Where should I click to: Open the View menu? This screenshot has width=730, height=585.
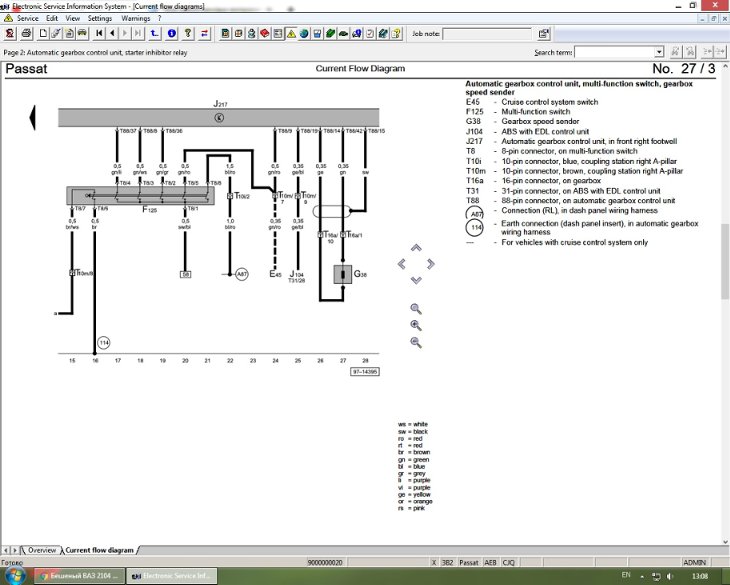pos(73,19)
